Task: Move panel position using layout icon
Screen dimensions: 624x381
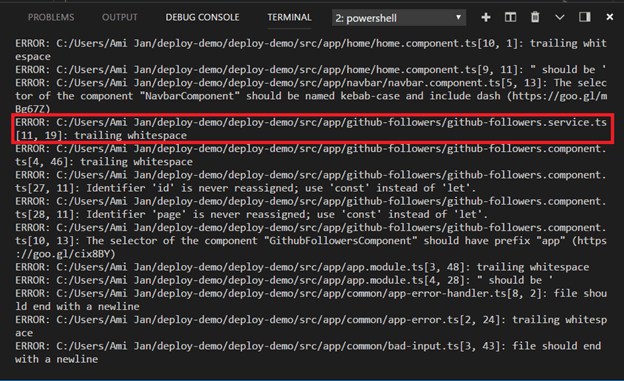Action: pos(584,17)
